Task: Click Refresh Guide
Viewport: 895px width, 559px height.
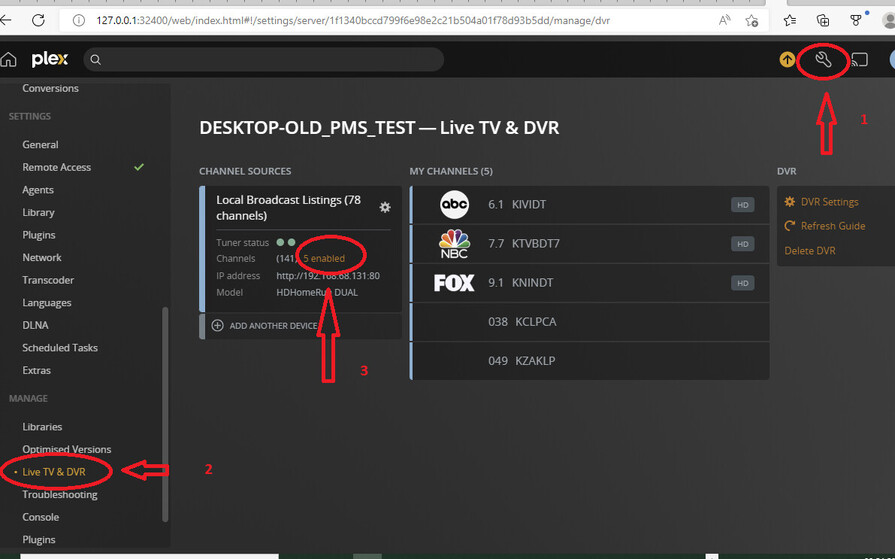Action: pyautogui.click(x=825, y=226)
